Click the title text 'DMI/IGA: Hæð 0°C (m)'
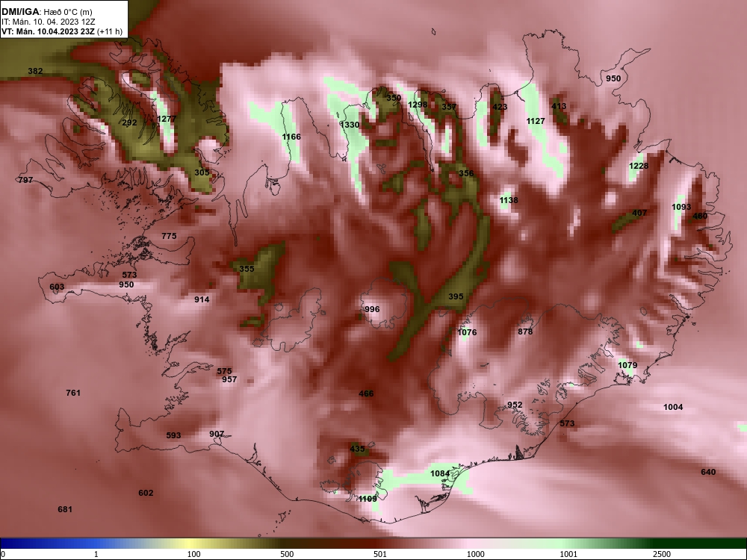 (x=47, y=12)
